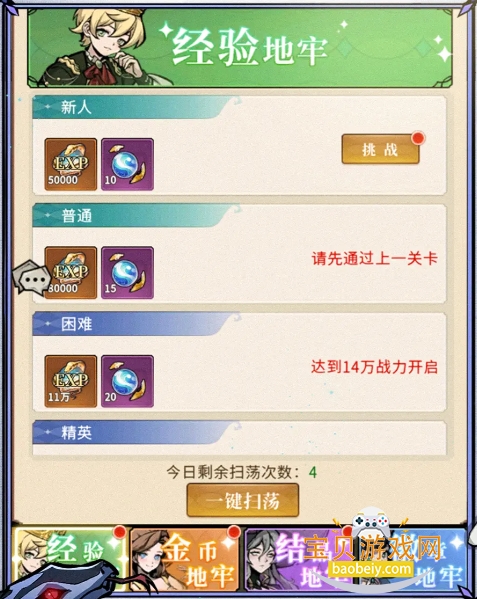Tap the blue orb reward with 10
Viewport: 477px width, 599px height.
[x=128, y=164]
